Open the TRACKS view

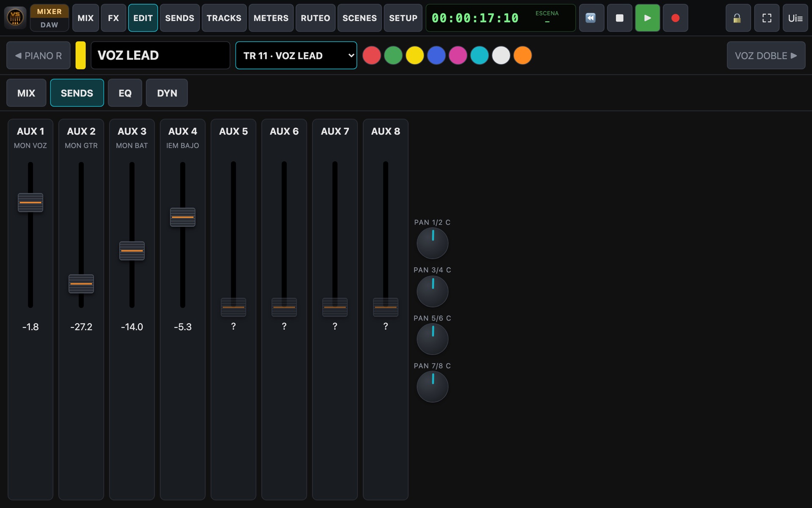[x=224, y=18]
